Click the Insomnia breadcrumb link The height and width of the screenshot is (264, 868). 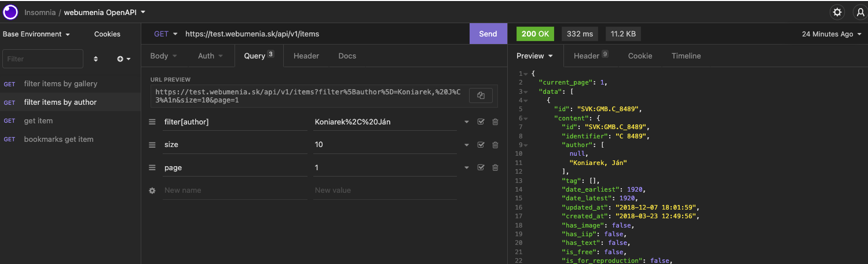tap(39, 12)
